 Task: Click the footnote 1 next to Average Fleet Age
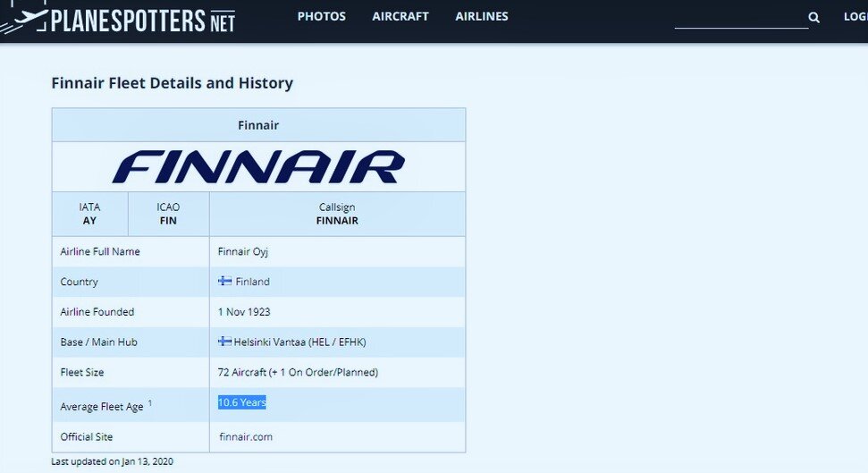point(150,402)
